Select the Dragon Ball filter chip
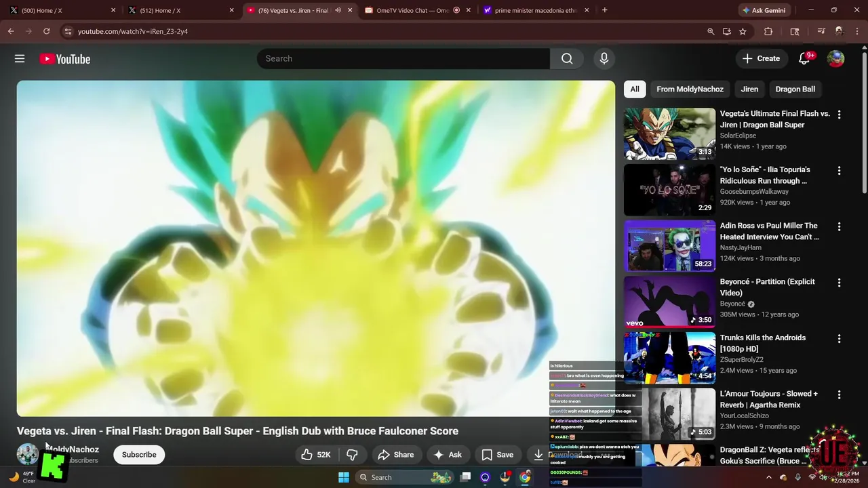 tap(795, 89)
